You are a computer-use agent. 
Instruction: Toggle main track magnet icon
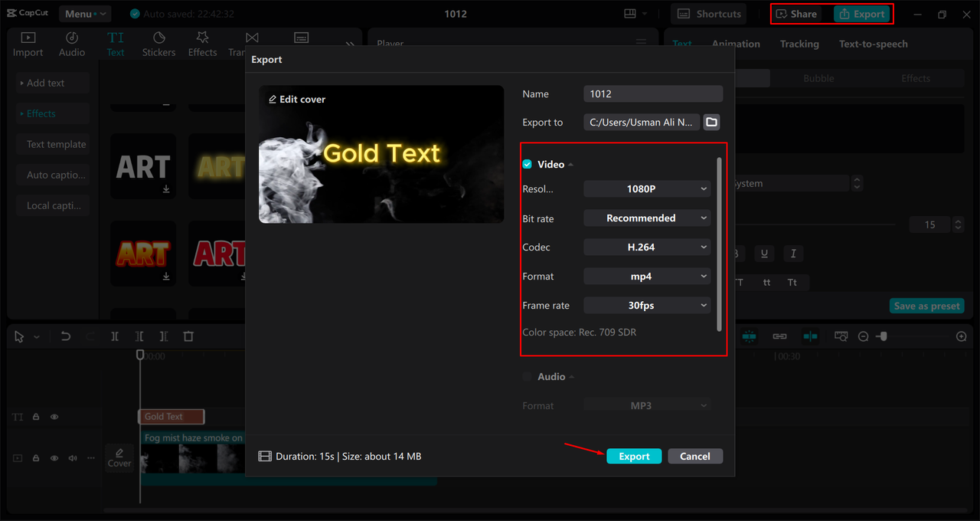[750, 336]
